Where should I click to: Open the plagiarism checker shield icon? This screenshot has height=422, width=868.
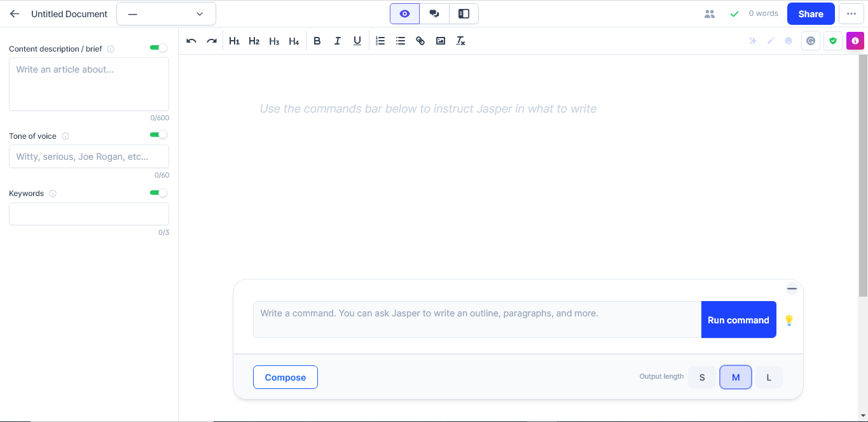833,41
